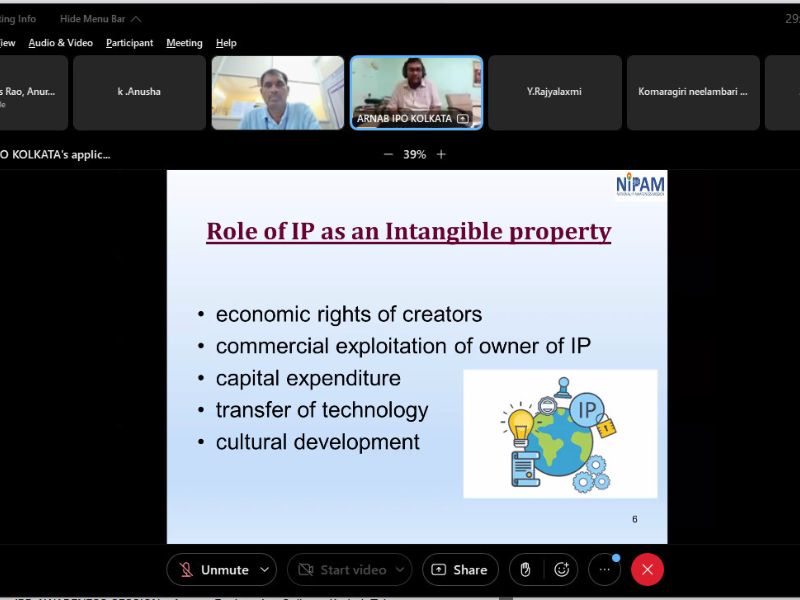
Task: Select the Komaragiri neelambari participant tile
Action: (693, 92)
